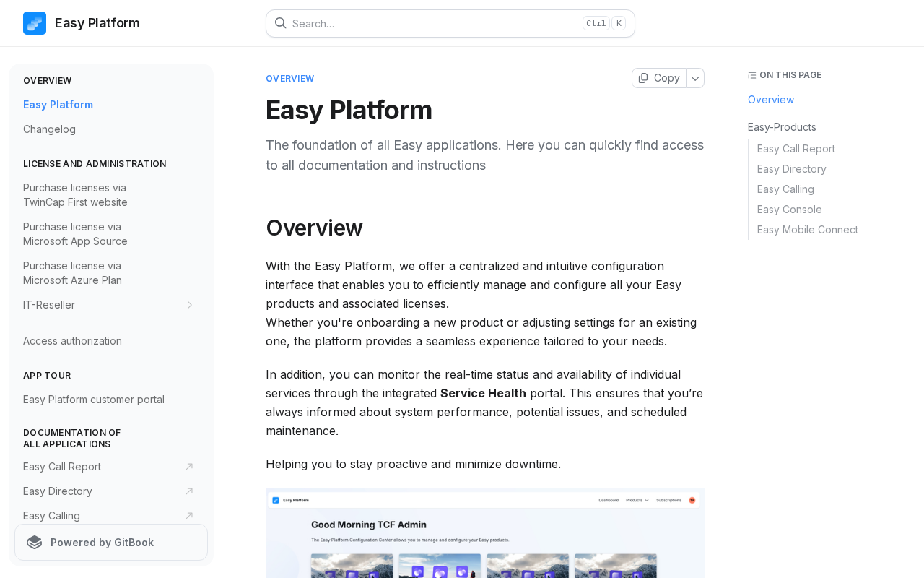Click the platform dashboard screenshot image
This screenshot has width=924, height=578.
[484, 533]
